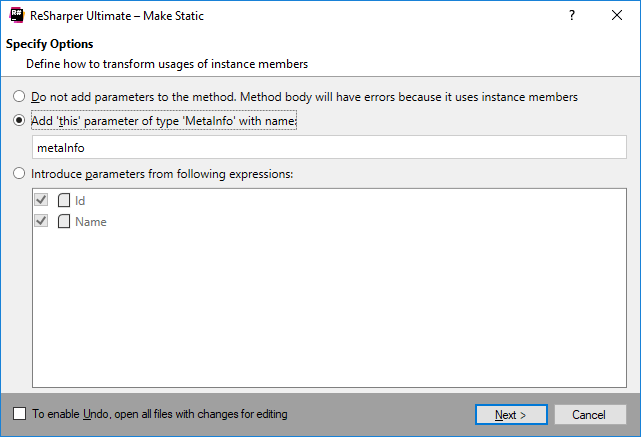Select the Name item in the expressions list
This screenshot has height=437, width=641.
pos(91,221)
